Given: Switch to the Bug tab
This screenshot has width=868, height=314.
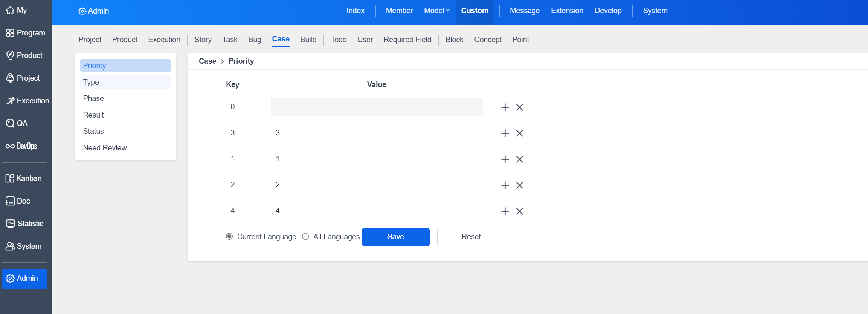Looking at the screenshot, I should [255, 40].
